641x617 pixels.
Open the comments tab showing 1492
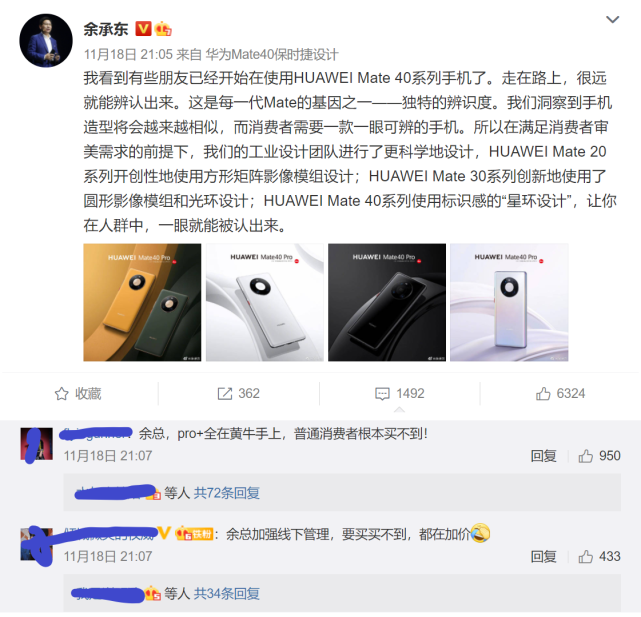pos(399,393)
